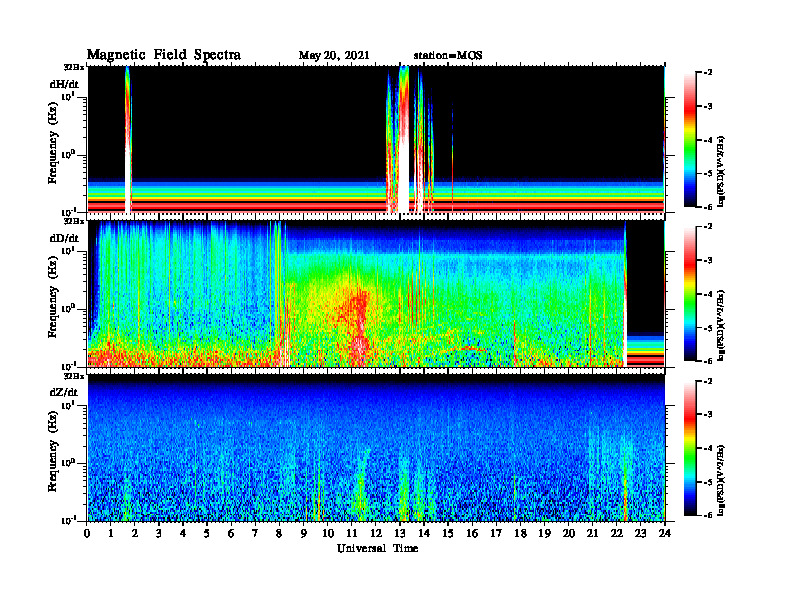Click the hour "4" tick label on time axis
This screenshot has width=792, height=612.
click(x=183, y=533)
